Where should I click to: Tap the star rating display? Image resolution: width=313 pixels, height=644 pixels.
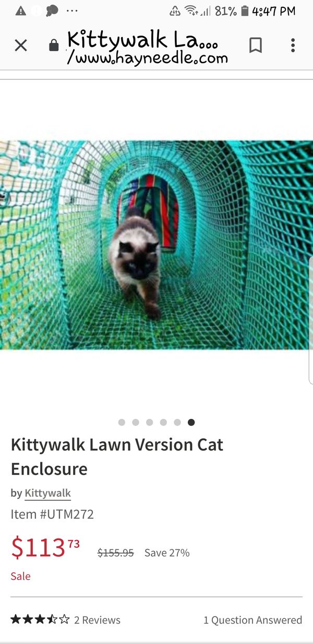(x=40, y=620)
